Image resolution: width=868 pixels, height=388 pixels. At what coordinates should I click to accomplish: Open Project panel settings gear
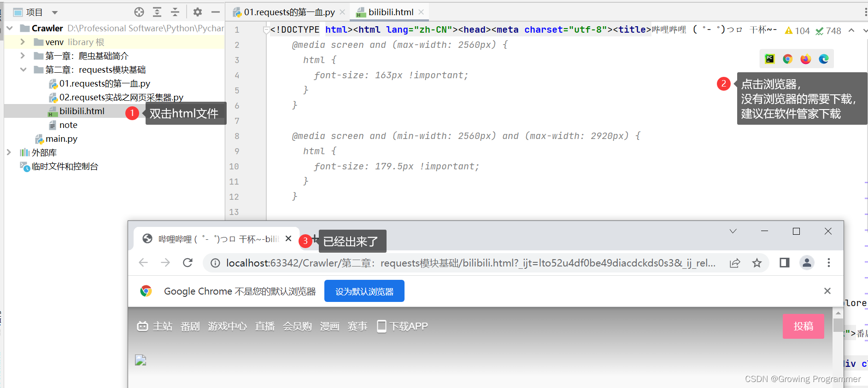pos(198,12)
